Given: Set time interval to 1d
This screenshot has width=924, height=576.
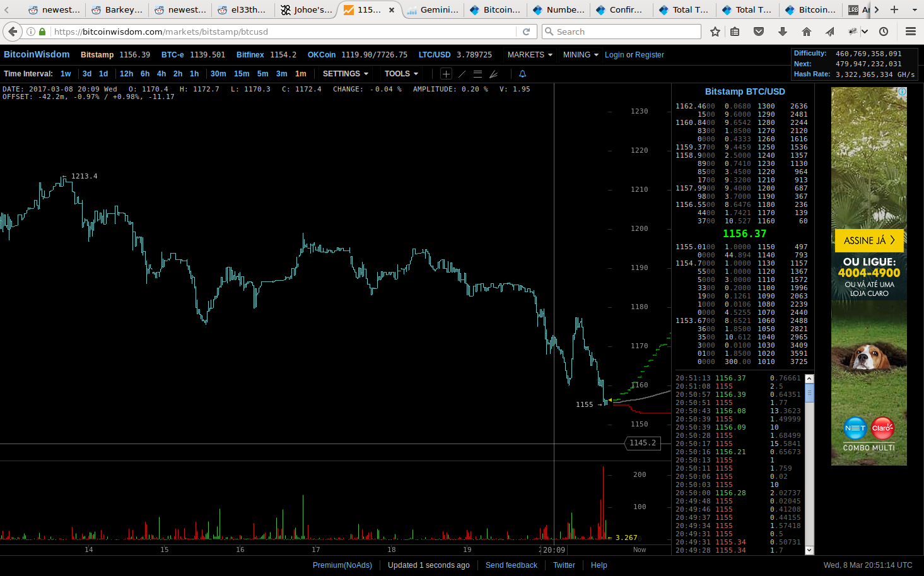Looking at the screenshot, I should point(103,74).
